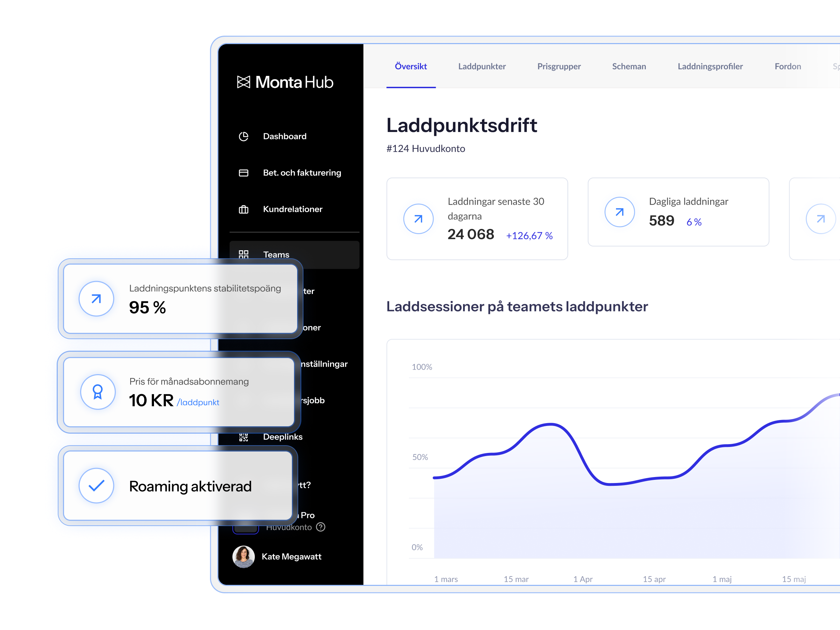Click the 1 Apr axis label
This screenshot has width=840, height=630.
583,579
